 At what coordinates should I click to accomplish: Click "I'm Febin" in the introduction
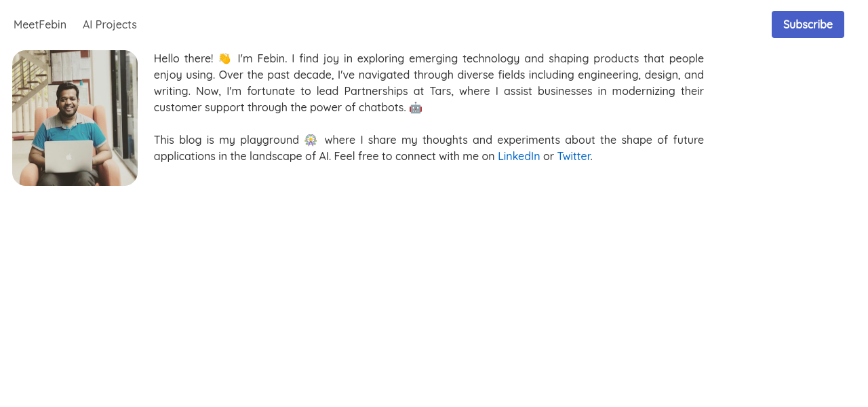(x=262, y=58)
